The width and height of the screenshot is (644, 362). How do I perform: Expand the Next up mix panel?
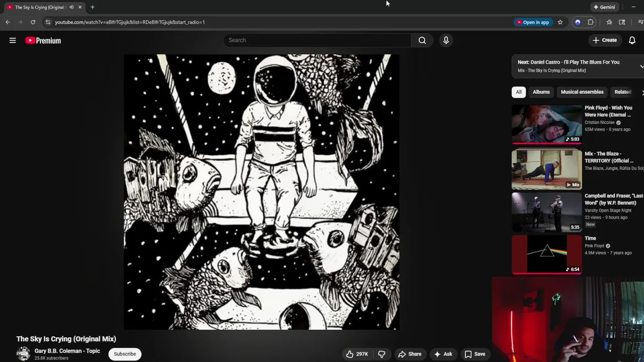coord(641,66)
